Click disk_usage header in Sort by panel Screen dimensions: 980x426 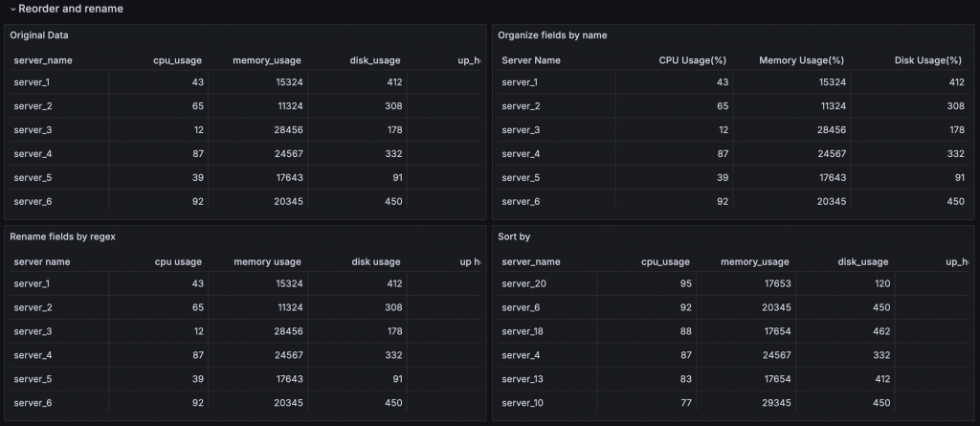tap(862, 261)
